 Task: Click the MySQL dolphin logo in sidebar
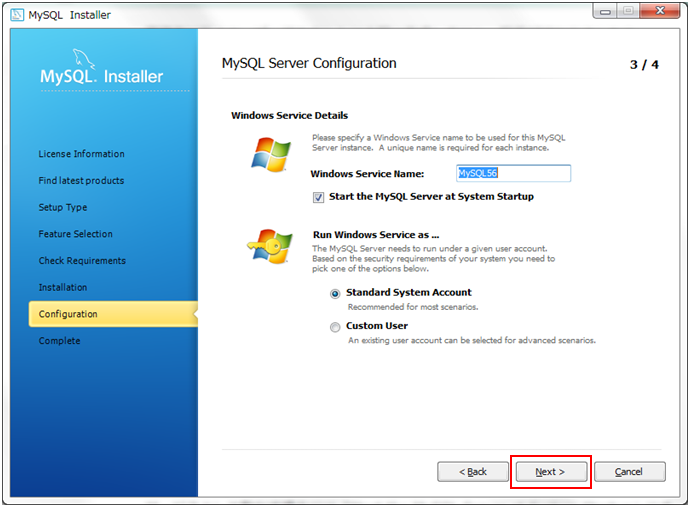82,59
